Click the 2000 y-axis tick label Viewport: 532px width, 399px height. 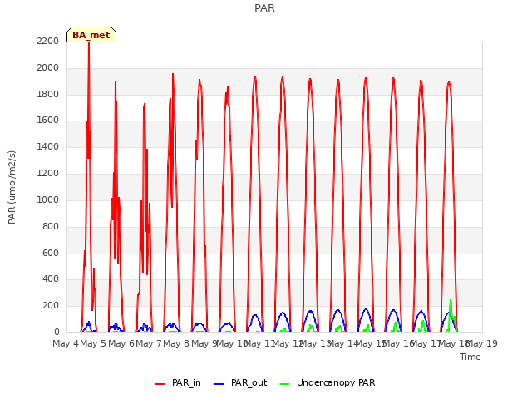48,67
